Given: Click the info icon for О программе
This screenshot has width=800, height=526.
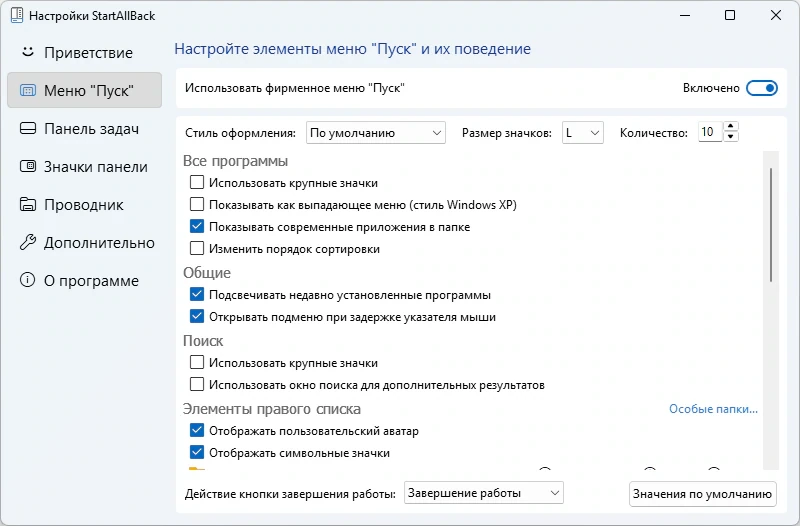Looking at the screenshot, I should (x=28, y=280).
